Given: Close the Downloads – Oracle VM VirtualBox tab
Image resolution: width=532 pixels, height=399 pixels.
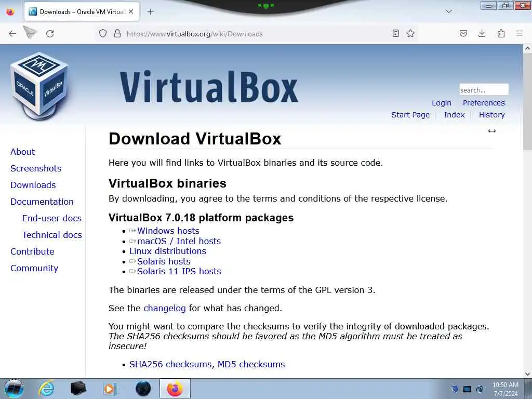Looking at the screenshot, I should pos(131,11).
